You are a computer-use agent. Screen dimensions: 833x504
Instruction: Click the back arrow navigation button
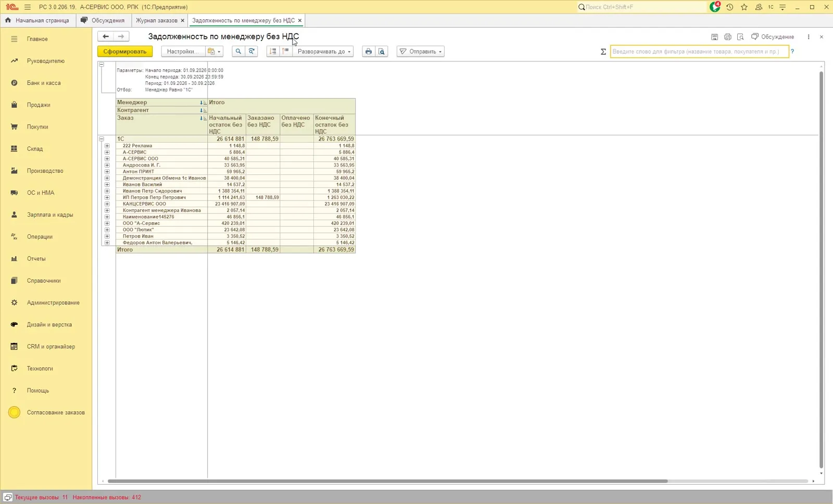tap(106, 36)
